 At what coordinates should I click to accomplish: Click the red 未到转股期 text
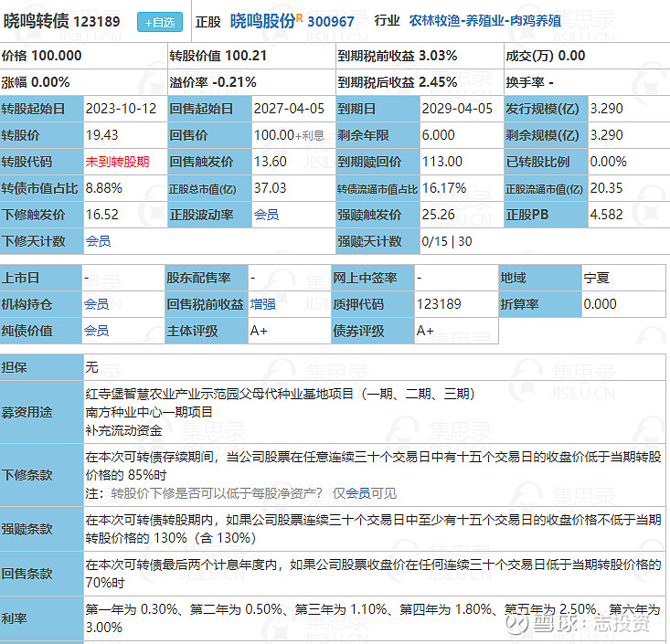[117, 162]
